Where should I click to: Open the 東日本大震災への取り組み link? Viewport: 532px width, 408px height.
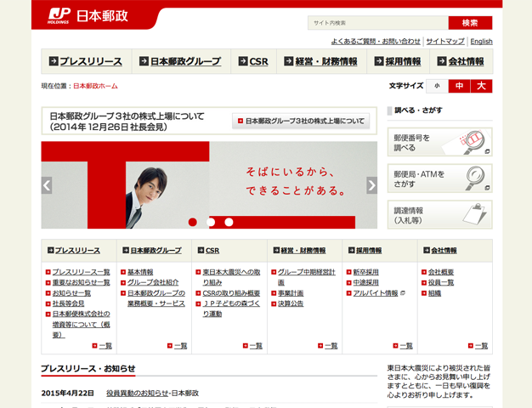pos(231,277)
